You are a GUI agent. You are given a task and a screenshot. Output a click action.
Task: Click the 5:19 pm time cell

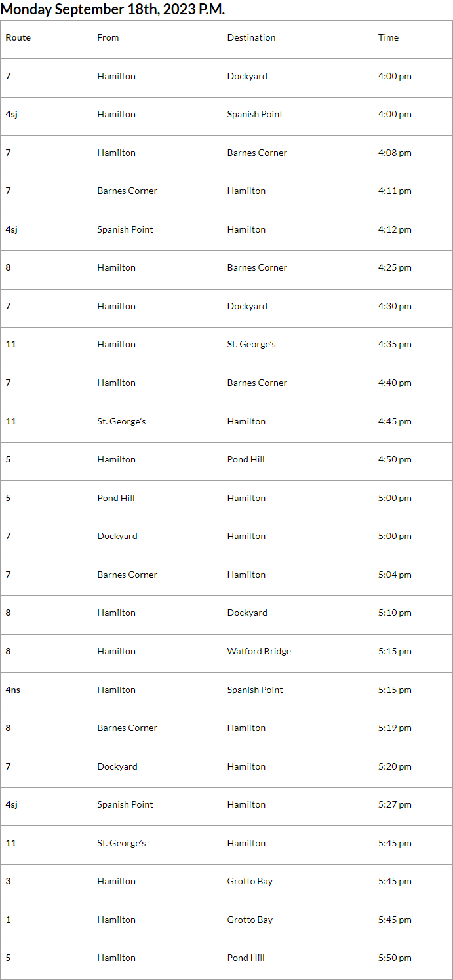(x=395, y=728)
